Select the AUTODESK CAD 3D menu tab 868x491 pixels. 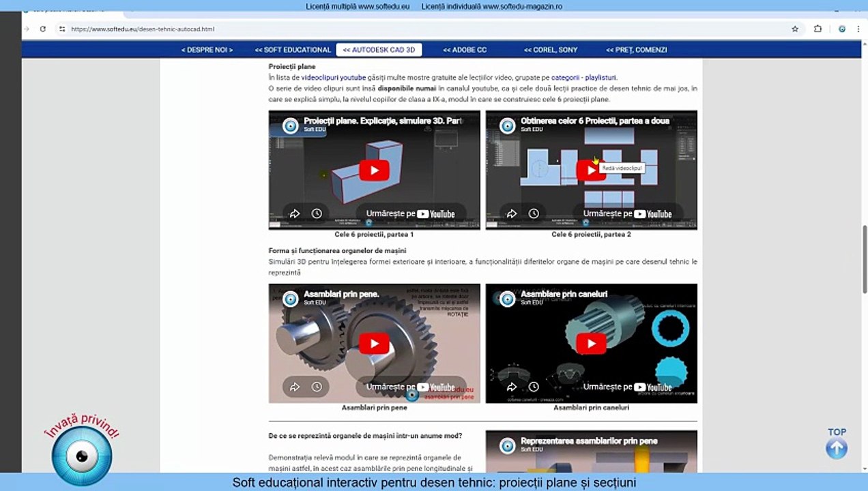point(379,50)
